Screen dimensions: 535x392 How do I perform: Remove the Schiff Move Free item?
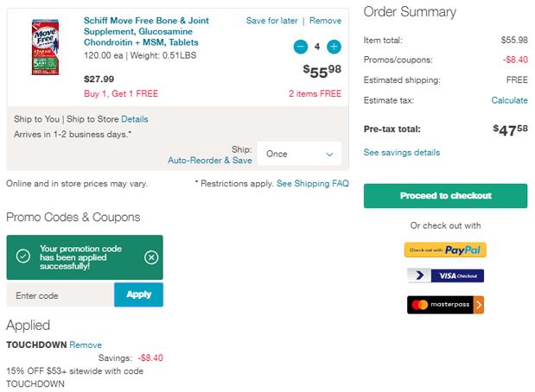(x=325, y=21)
